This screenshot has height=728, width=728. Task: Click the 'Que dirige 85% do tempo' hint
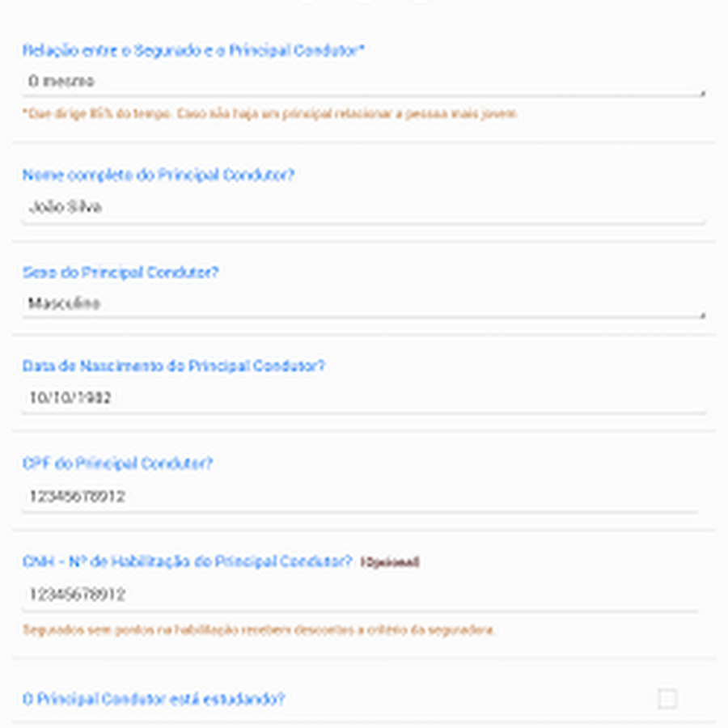tap(270, 114)
